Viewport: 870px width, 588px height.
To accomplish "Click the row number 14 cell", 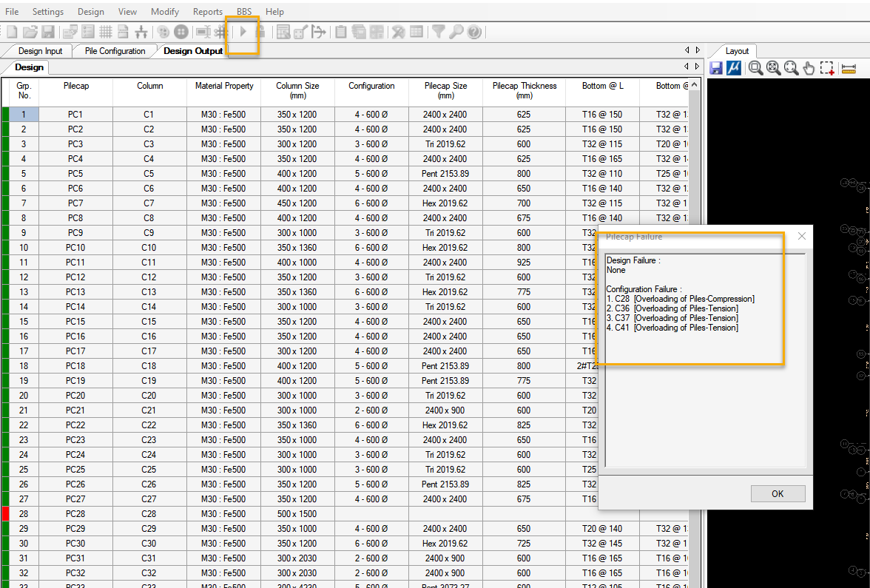I will click(x=24, y=307).
